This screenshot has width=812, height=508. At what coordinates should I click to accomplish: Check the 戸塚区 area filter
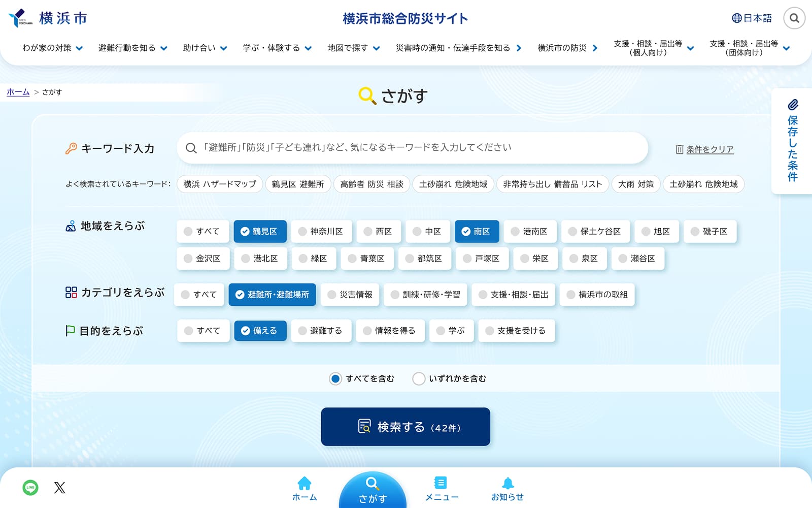click(482, 259)
